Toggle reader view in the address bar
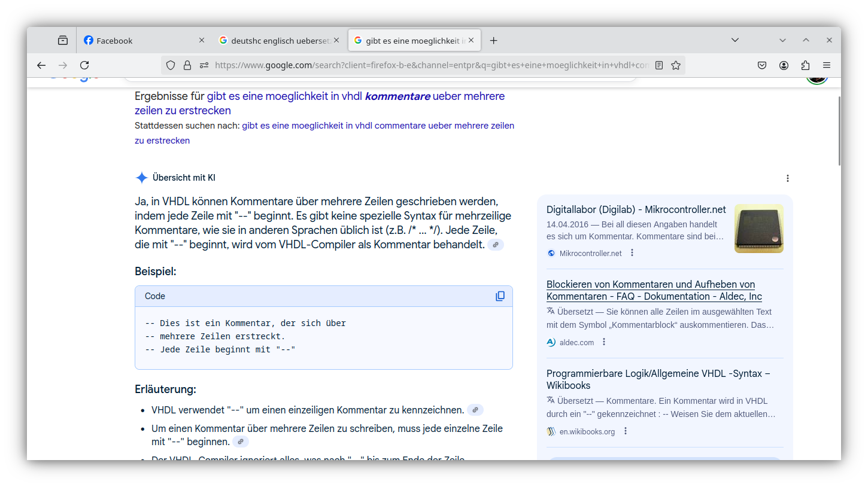Viewport: 868px width, 487px height. pyautogui.click(x=658, y=65)
